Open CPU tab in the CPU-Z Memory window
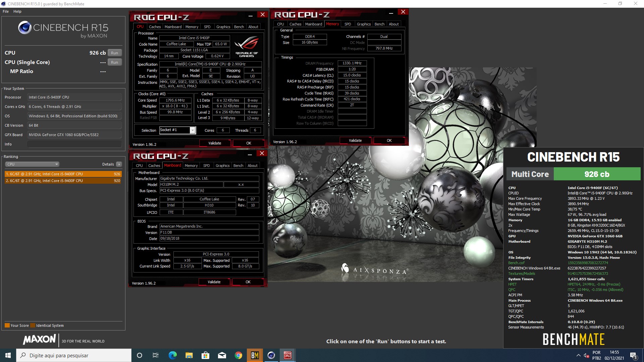This screenshot has width=644, height=362. pyautogui.click(x=280, y=24)
